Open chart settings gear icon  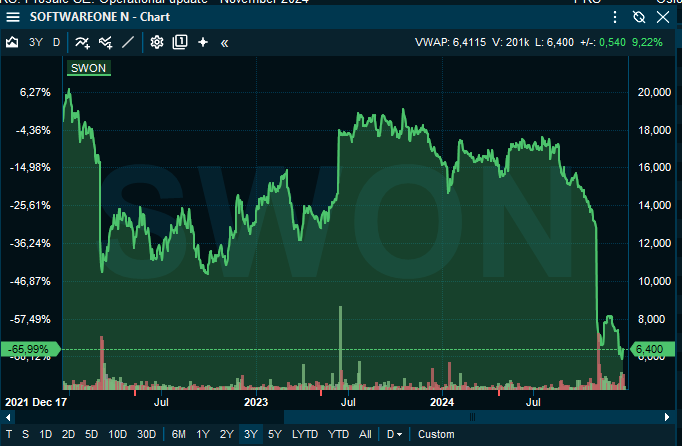[x=157, y=42]
